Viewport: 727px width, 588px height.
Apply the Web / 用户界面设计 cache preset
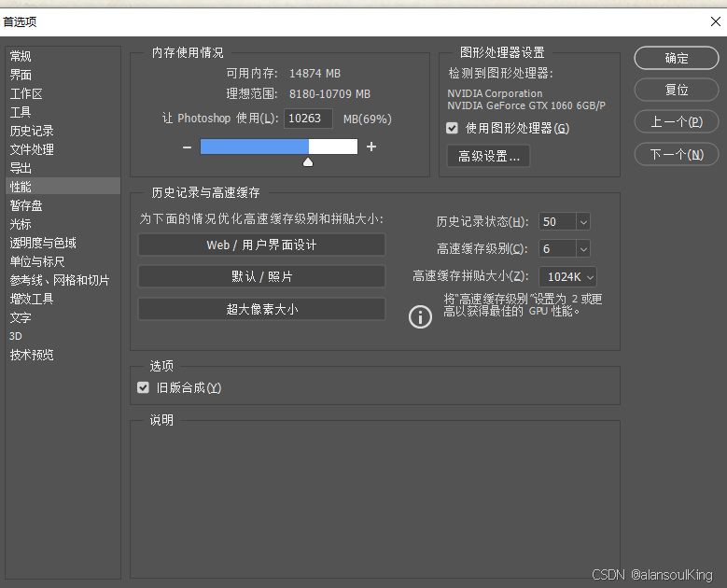click(261, 245)
